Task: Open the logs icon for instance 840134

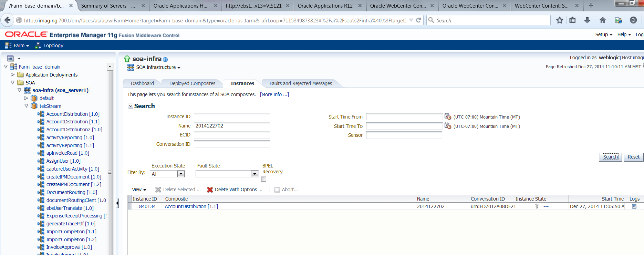Action: coord(634,206)
